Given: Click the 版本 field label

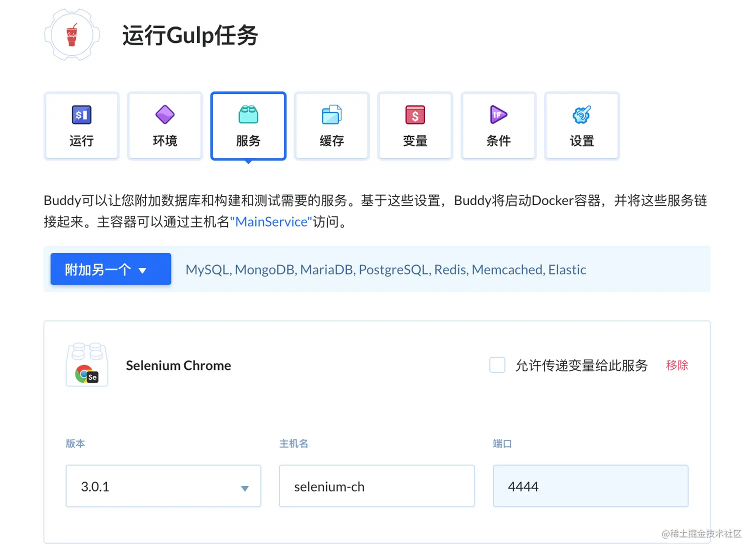Looking at the screenshot, I should click(x=75, y=443).
